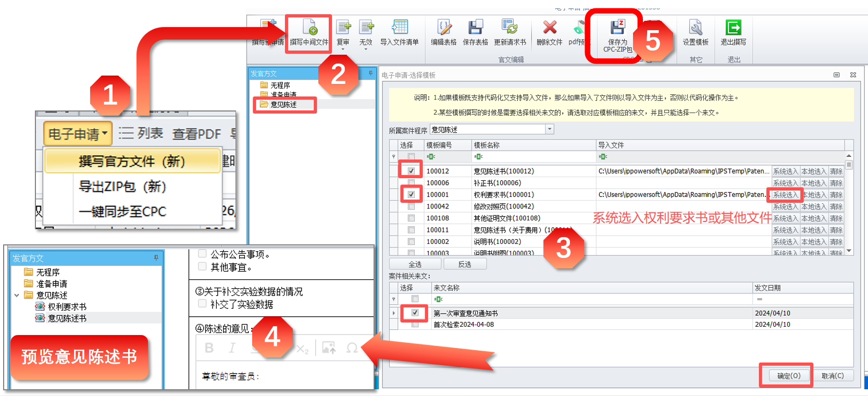
Task: Click the red 删除文件 icon
Action: pos(550,27)
